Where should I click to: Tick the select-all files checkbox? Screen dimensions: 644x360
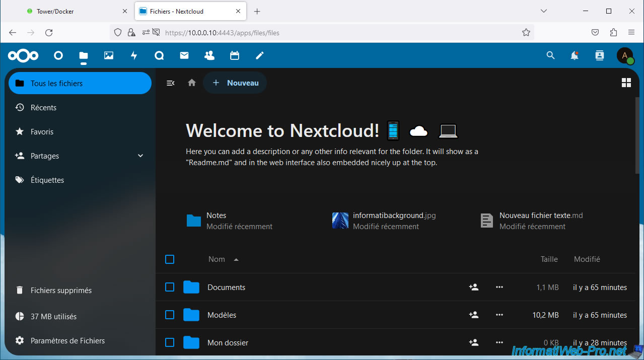pos(170,259)
